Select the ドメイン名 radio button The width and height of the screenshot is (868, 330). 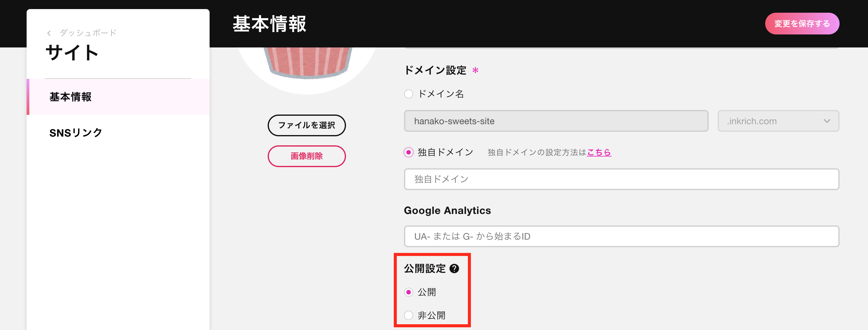coord(408,94)
